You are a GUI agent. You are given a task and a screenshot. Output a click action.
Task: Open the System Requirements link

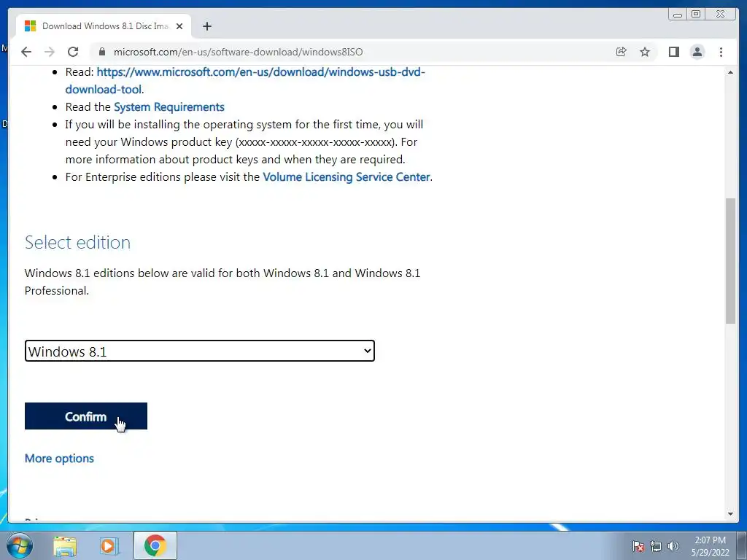pos(169,106)
